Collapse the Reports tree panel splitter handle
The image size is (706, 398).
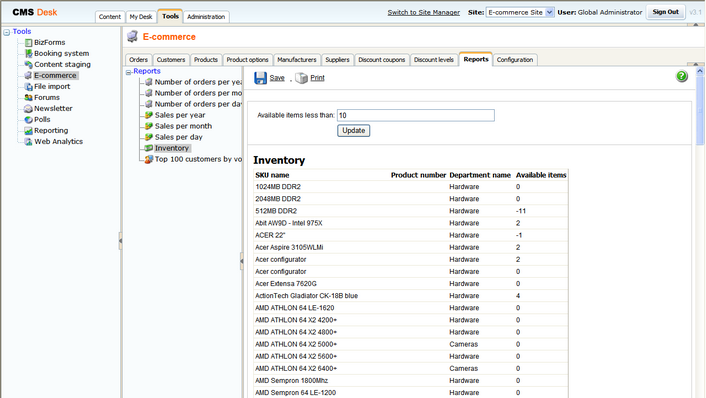coord(242,261)
